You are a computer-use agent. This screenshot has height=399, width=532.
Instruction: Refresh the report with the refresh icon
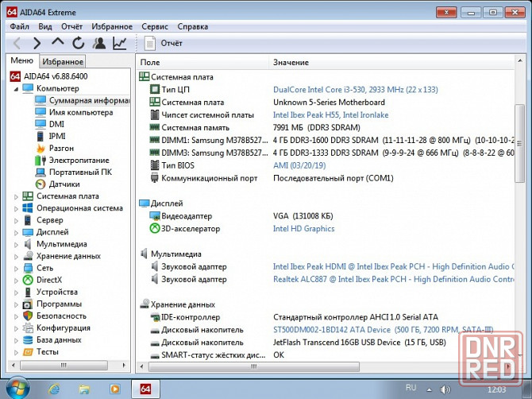[x=79, y=43]
